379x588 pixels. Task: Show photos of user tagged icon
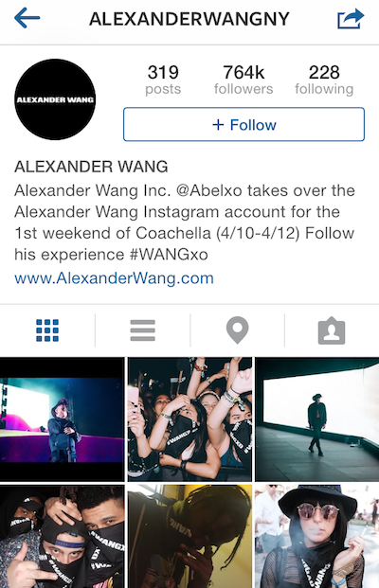click(332, 330)
